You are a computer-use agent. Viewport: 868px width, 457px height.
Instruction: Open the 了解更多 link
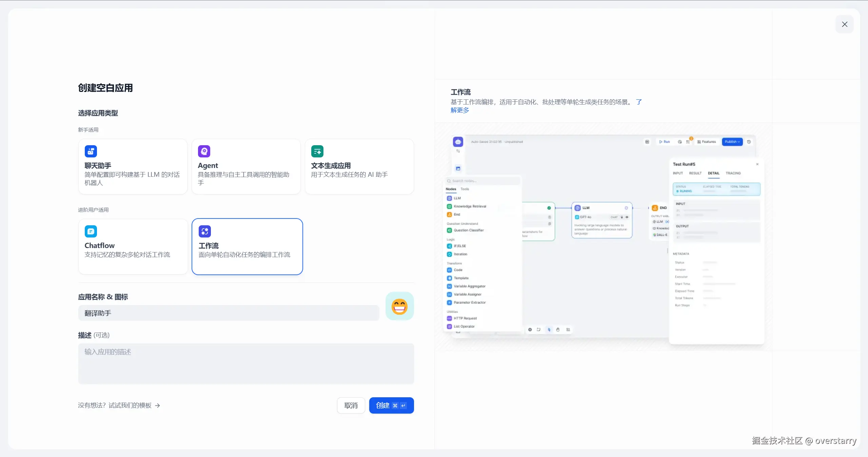click(x=460, y=110)
